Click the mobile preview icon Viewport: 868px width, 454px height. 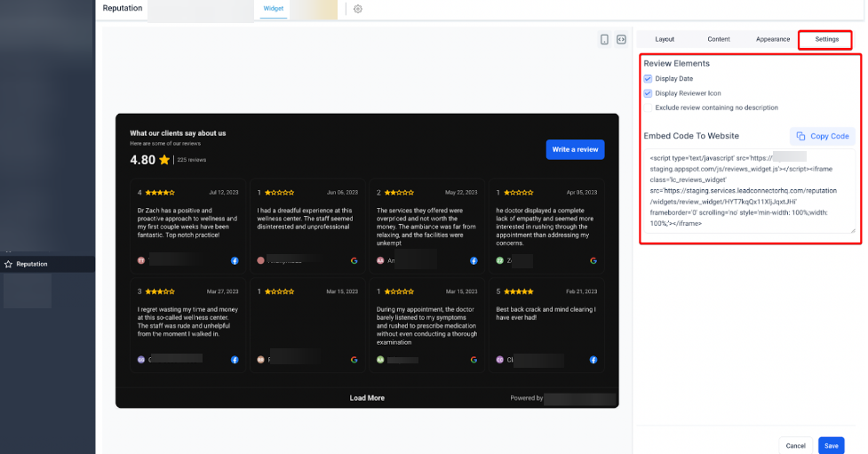pyautogui.click(x=604, y=39)
